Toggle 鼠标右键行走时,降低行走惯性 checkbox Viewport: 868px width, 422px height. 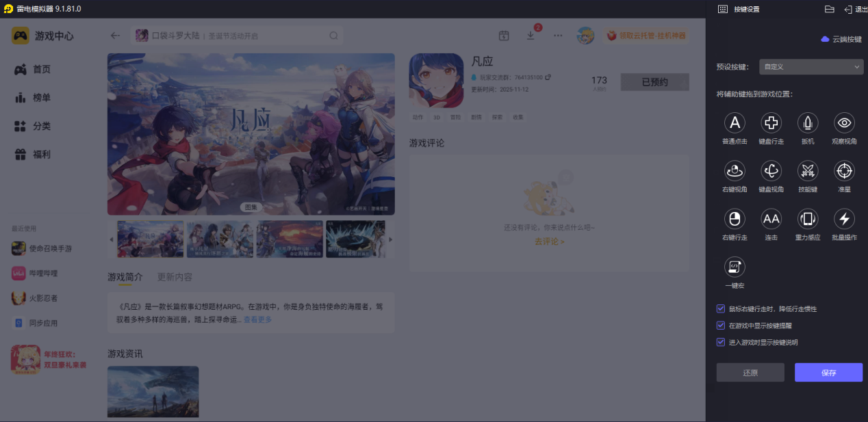[x=721, y=309]
